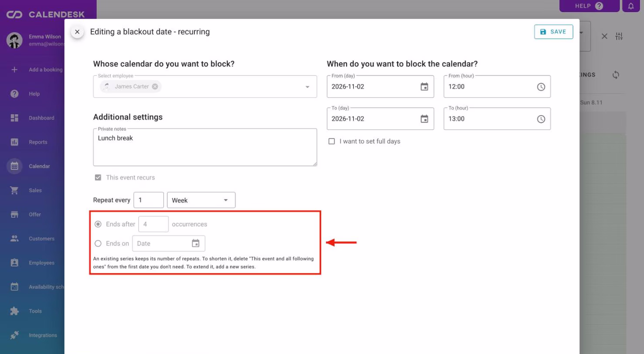Go to Reports in the sidebar
Screen dimensions: 644x354
pyautogui.click(x=32, y=142)
